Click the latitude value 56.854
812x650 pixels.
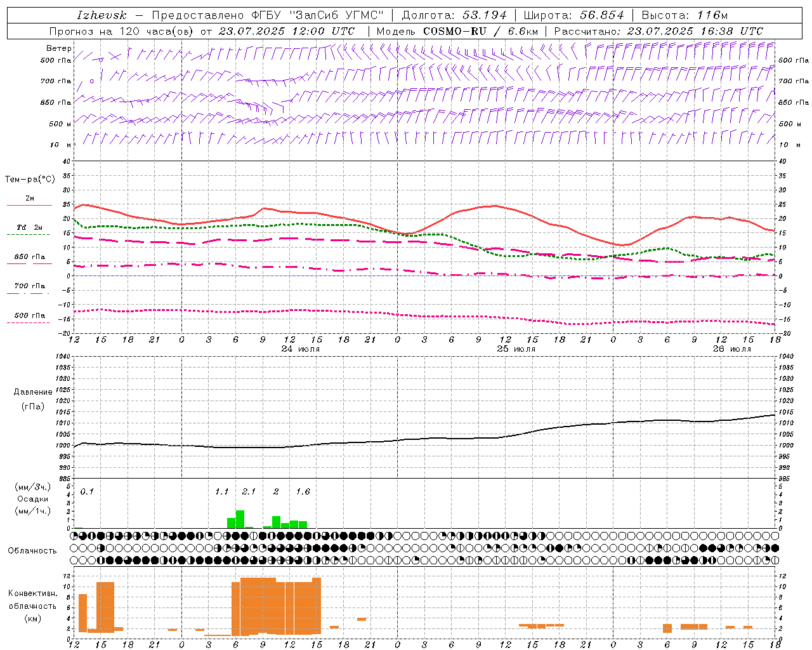click(x=601, y=15)
